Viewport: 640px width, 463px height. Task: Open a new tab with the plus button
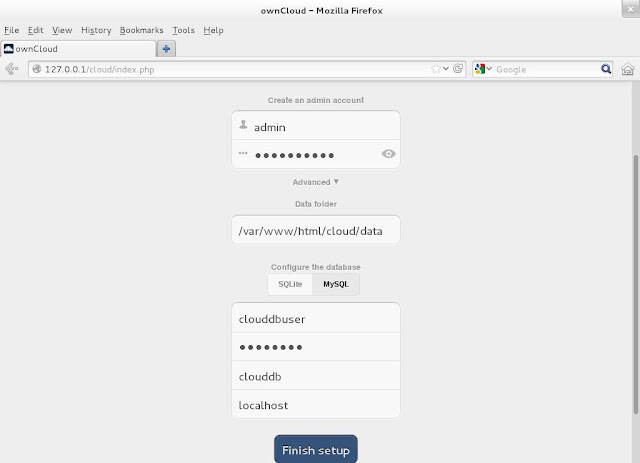166,49
